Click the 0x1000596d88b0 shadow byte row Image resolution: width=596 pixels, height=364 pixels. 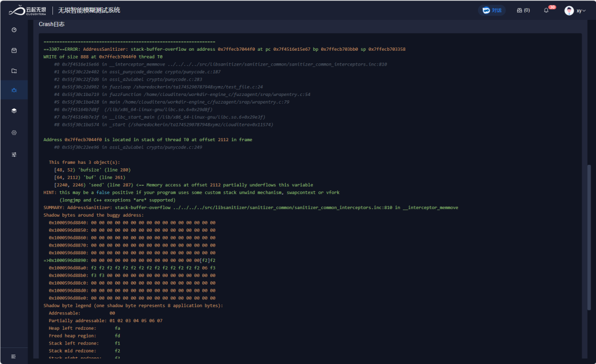point(132,275)
